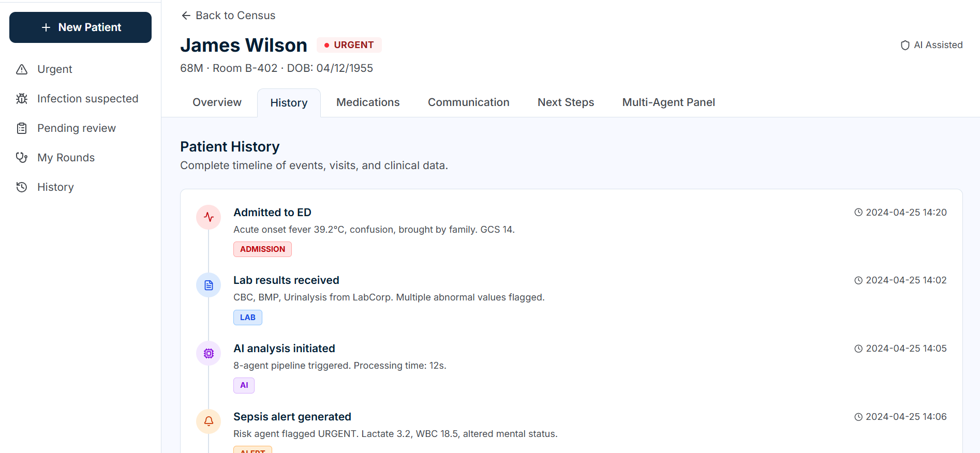980x453 pixels.
Task: Click the AI Assisted shield icon
Action: click(x=905, y=46)
